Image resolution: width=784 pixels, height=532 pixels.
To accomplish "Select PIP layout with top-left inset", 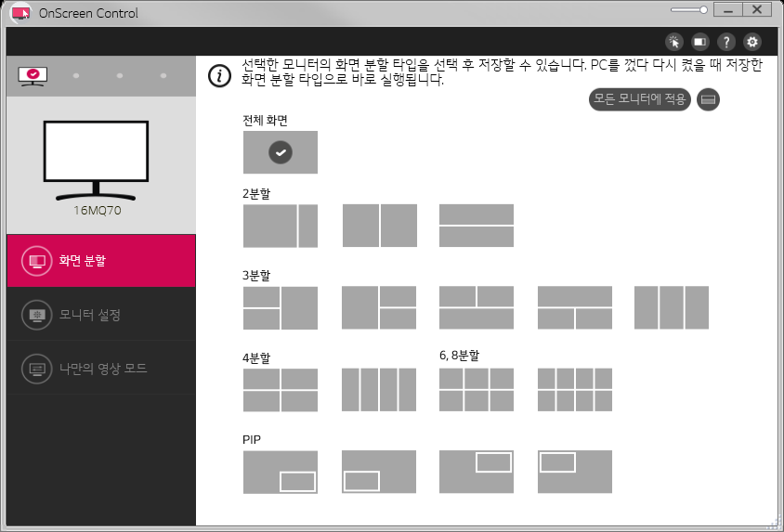I will pyautogui.click(x=574, y=472).
